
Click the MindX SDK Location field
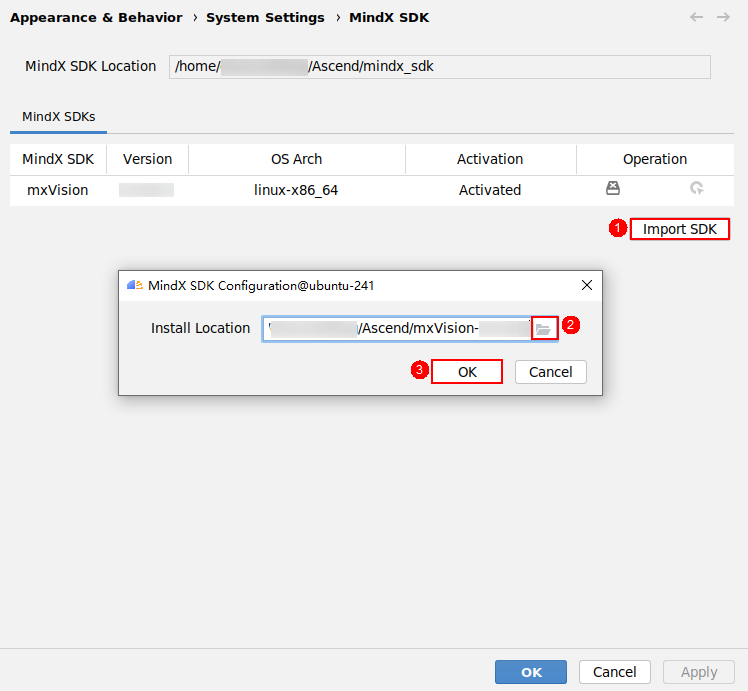point(440,67)
